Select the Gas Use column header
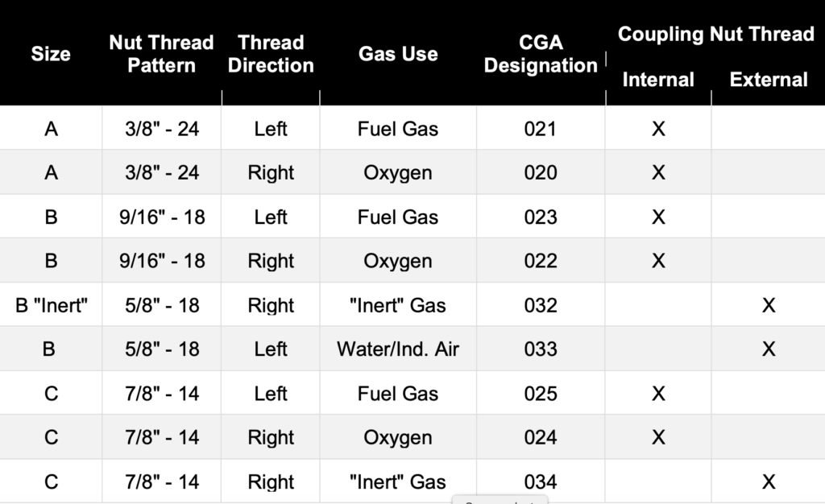Image resolution: width=825 pixels, height=504 pixels. (398, 54)
